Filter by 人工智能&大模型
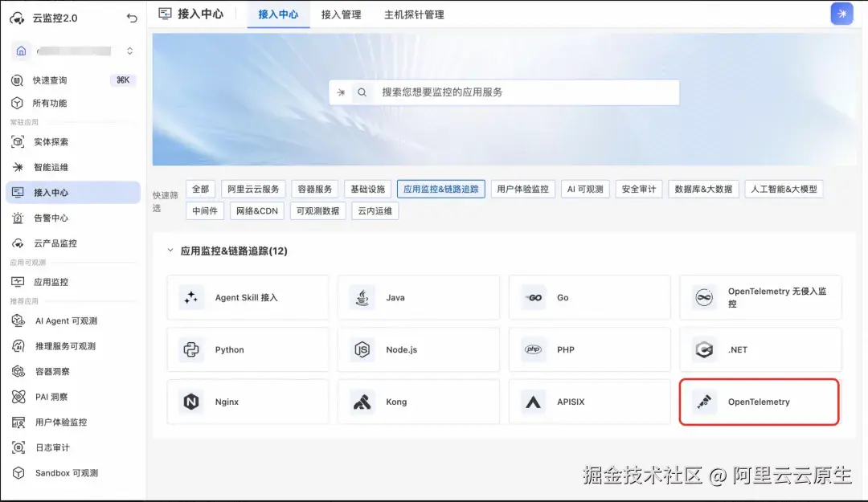Viewport: 868px width, 502px height. click(784, 190)
